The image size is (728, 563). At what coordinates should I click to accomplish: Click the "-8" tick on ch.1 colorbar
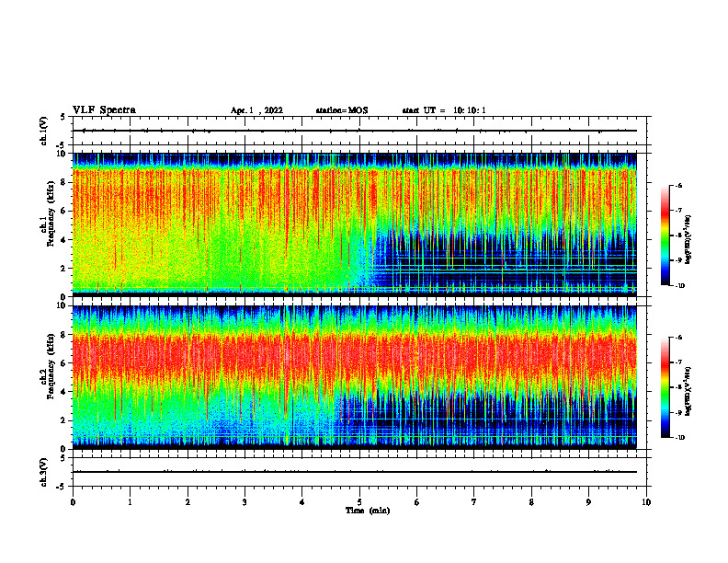[x=677, y=236]
